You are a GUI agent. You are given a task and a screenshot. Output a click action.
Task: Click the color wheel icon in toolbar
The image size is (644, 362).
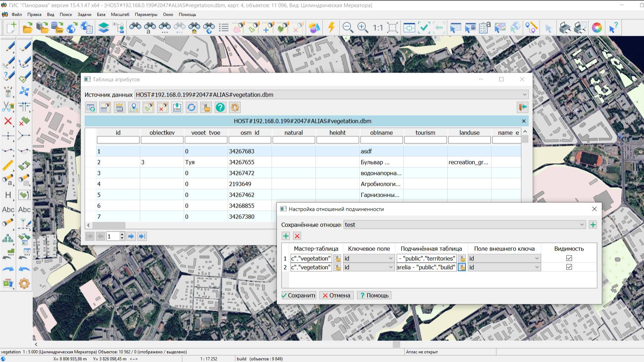click(597, 27)
